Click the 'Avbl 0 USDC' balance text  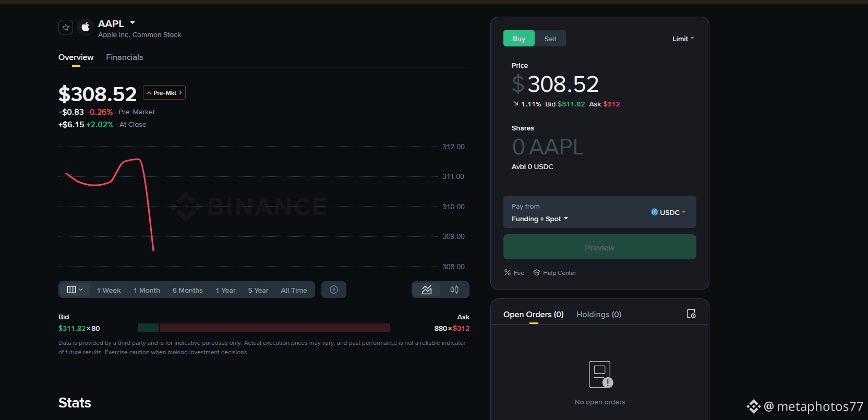click(533, 167)
